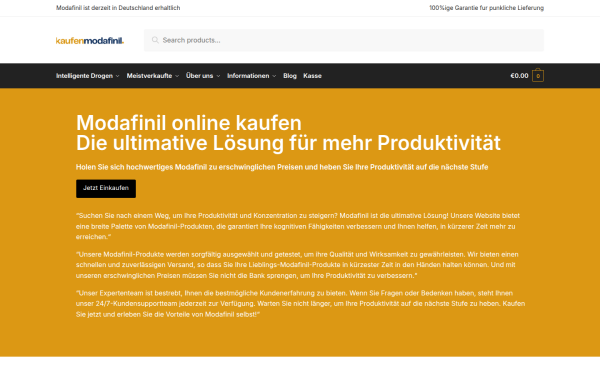The width and height of the screenshot is (600, 375).
Task: Click the kaufenmodafinil site logo
Action: click(90, 41)
